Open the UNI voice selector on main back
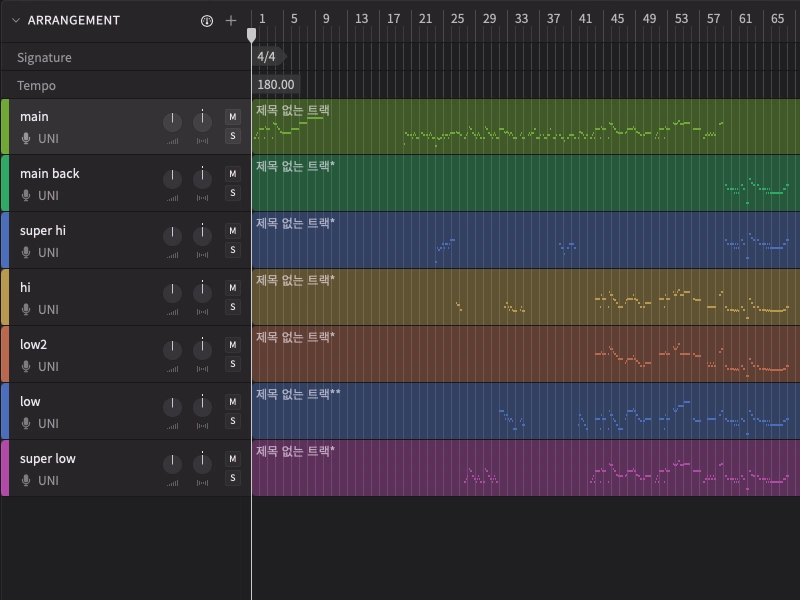800x600 pixels. click(48, 196)
